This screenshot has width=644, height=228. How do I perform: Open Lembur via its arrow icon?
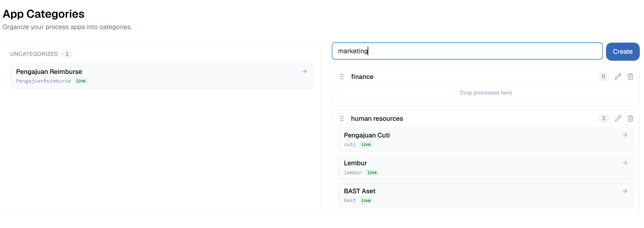point(625,163)
